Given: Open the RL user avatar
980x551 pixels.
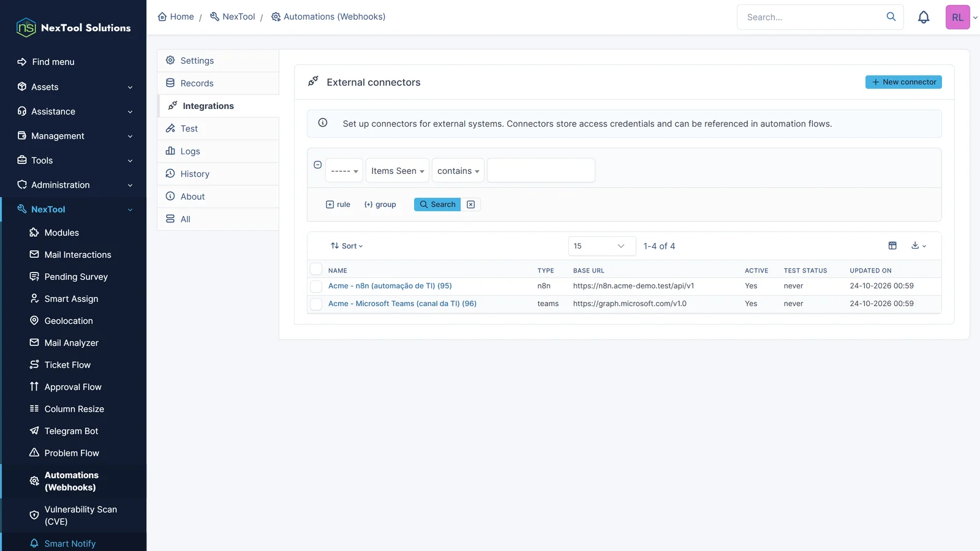Looking at the screenshot, I should tap(957, 17).
